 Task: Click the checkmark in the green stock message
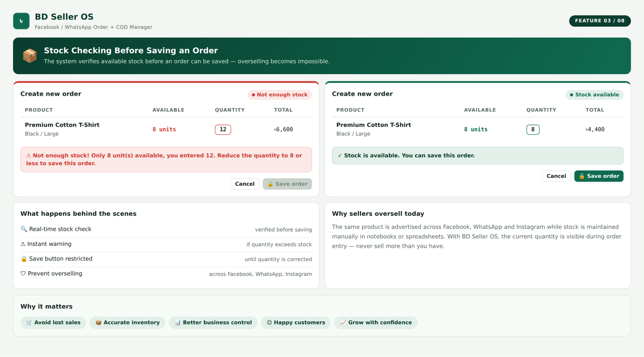[x=340, y=156]
